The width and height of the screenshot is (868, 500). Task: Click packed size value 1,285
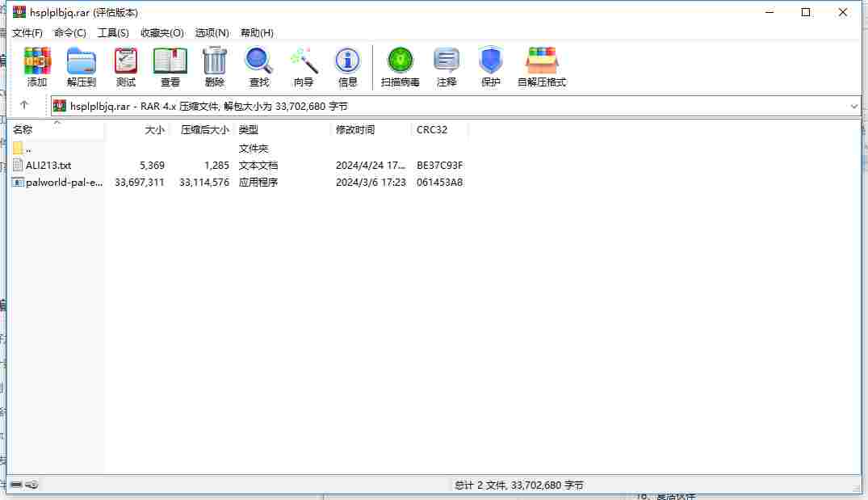click(216, 165)
